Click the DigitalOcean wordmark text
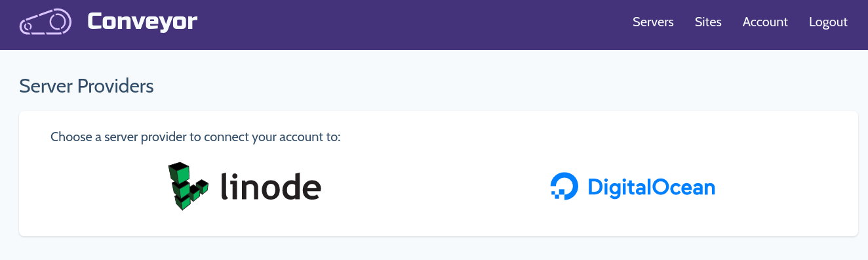The height and width of the screenshot is (260, 868). click(652, 188)
